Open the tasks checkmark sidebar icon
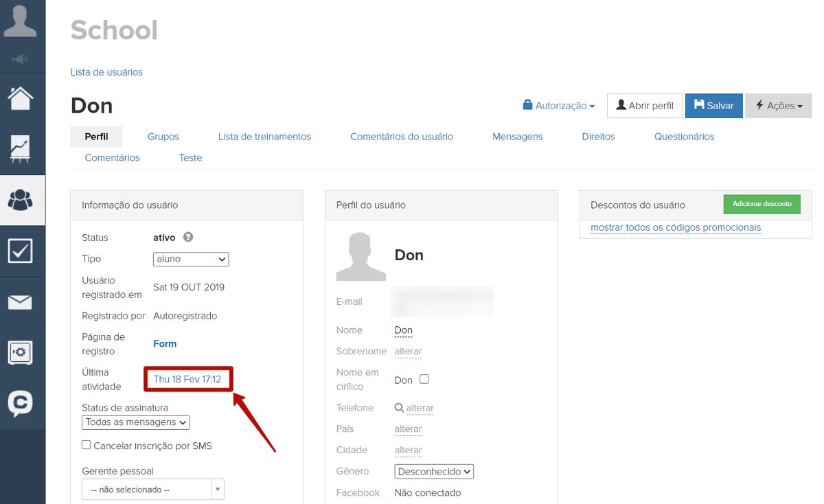Screen dimensions: 824x504 pos(21,251)
